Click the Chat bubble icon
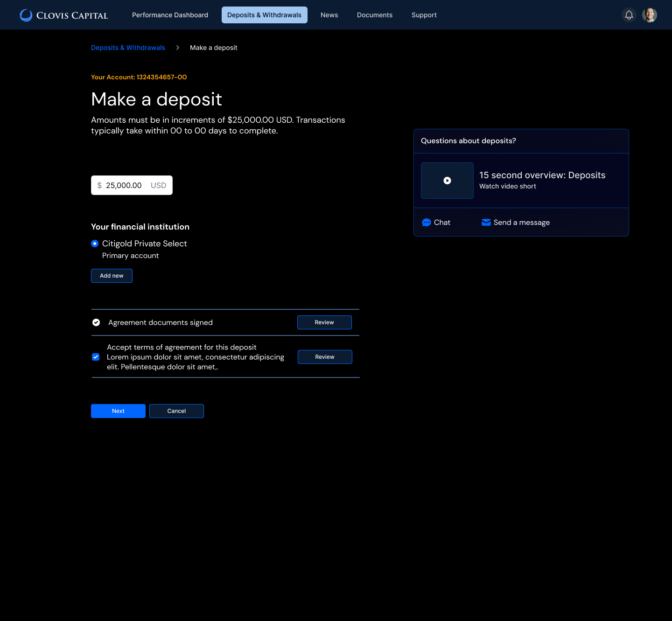Viewport: 672px width, 621px height. tap(426, 223)
